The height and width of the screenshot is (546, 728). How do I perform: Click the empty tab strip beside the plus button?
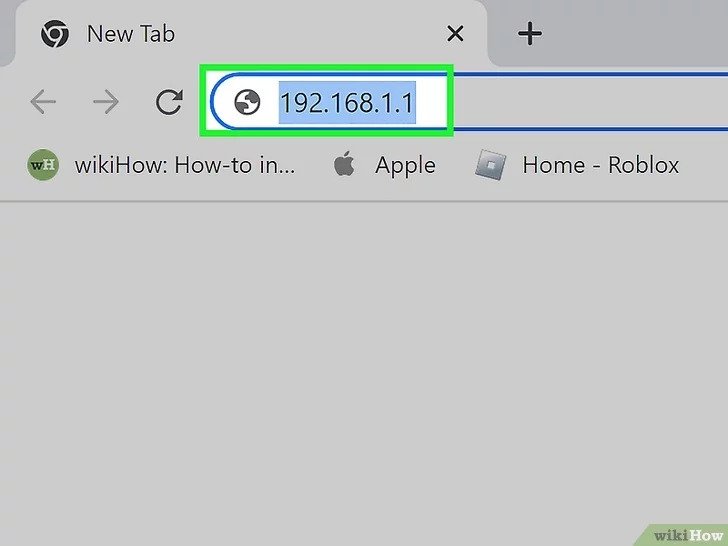pyautogui.click(x=640, y=34)
